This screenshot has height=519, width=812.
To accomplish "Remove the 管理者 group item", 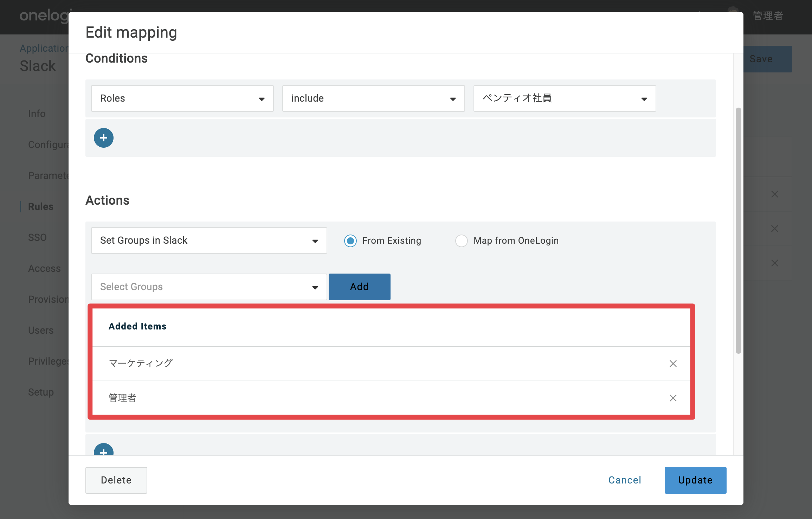I will (x=673, y=398).
